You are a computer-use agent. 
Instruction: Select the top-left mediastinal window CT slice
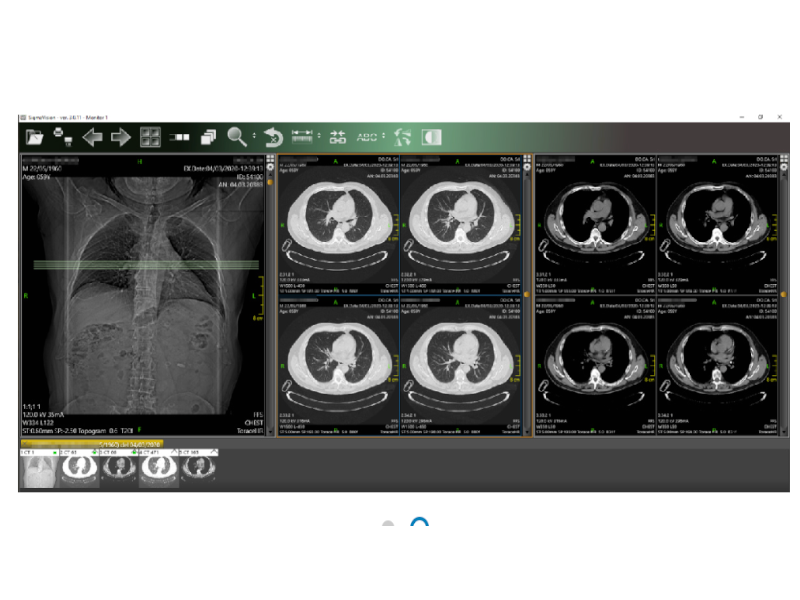click(595, 224)
